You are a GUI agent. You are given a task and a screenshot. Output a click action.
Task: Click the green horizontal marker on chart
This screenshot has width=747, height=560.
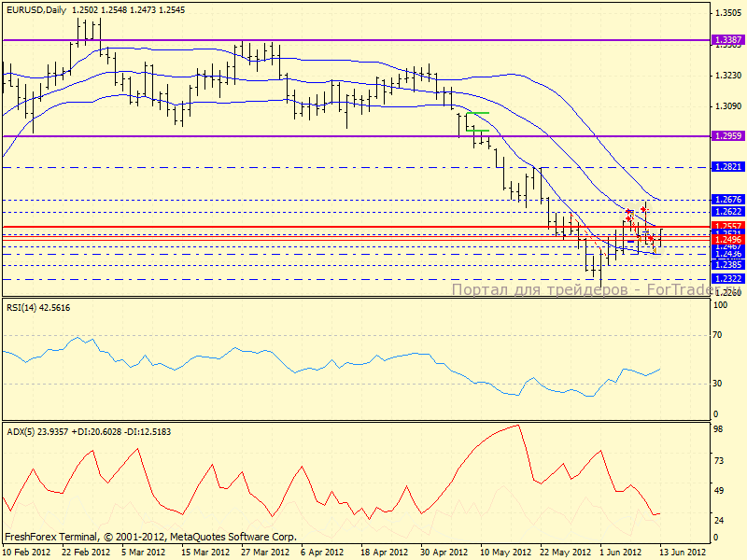477,113
